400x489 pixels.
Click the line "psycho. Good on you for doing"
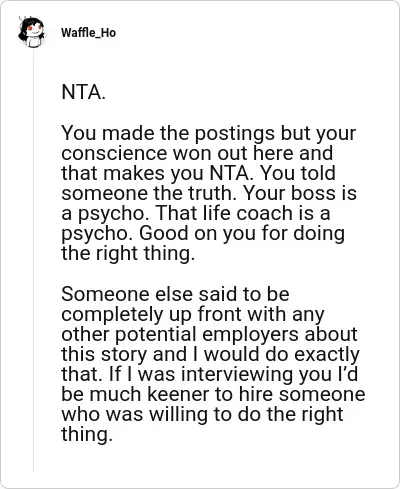(203, 233)
